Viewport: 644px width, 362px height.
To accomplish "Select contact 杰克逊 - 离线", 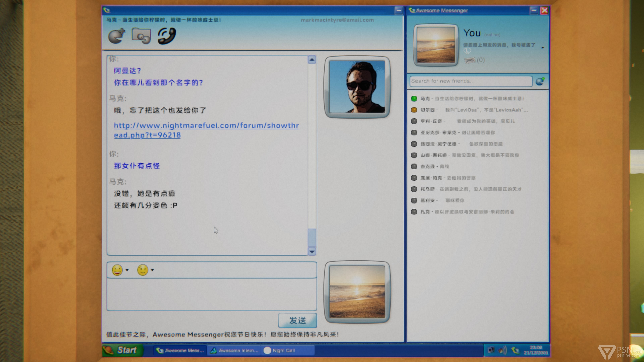I will click(430, 166).
